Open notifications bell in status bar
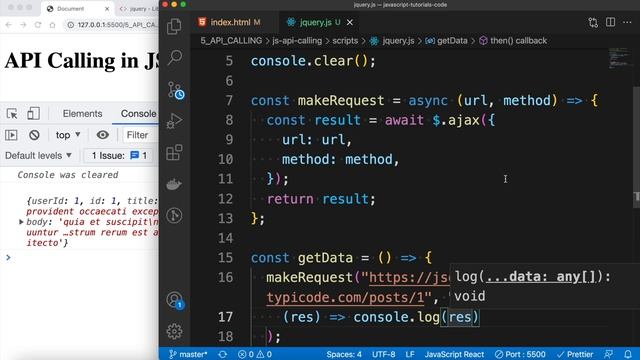640x360 pixels. [628, 354]
